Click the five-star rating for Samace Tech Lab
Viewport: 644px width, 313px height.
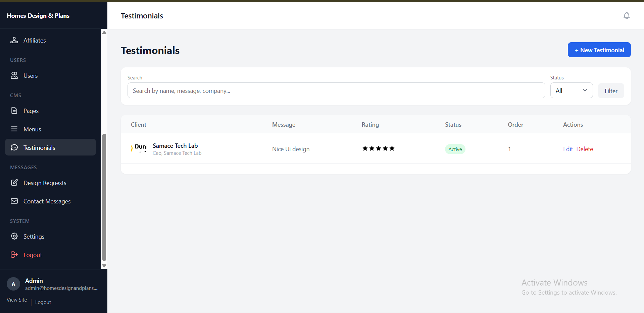pyautogui.click(x=378, y=148)
